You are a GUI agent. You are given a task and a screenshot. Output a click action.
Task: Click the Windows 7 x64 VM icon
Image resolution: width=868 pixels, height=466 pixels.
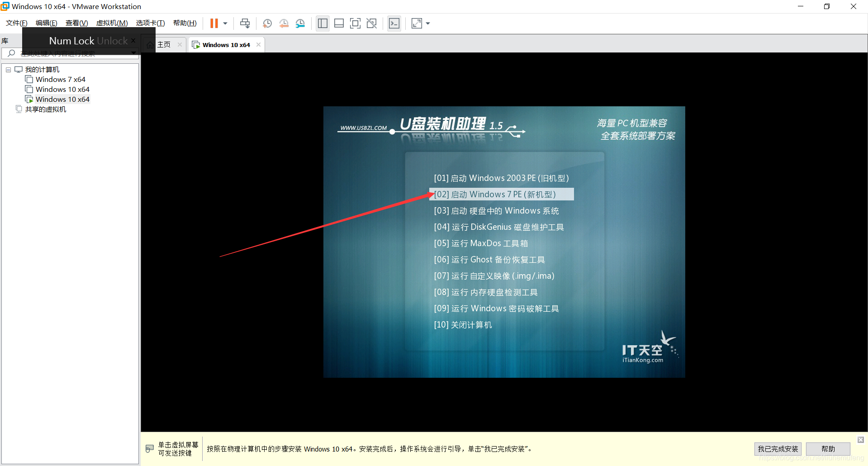click(x=29, y=79)
